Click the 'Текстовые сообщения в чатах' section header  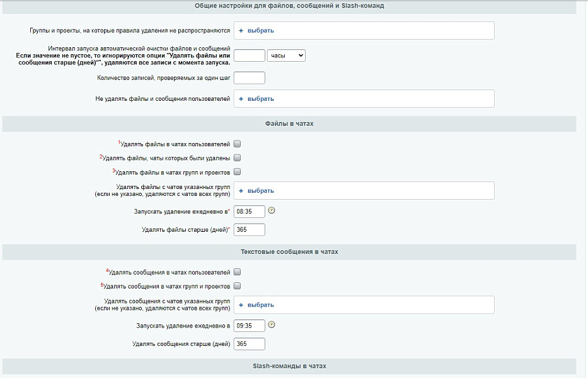(289, 252)
